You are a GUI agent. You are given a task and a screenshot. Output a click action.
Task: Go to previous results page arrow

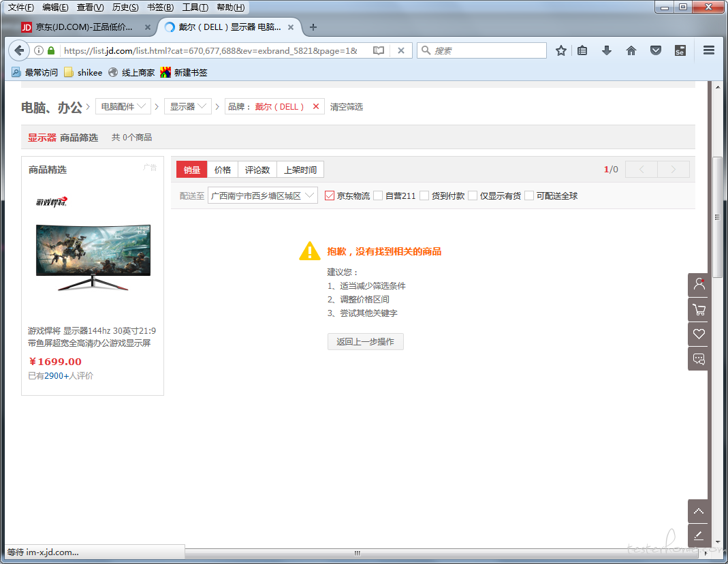tap(642, 170)
